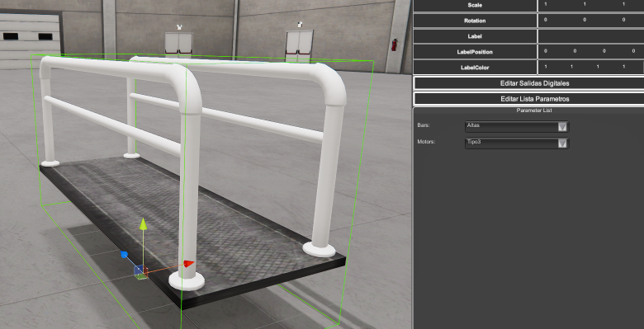The image size is (644, 329).
Task: Click Editar Lista Parametros button
Action: pyautogui.click(x=529, y=99)
